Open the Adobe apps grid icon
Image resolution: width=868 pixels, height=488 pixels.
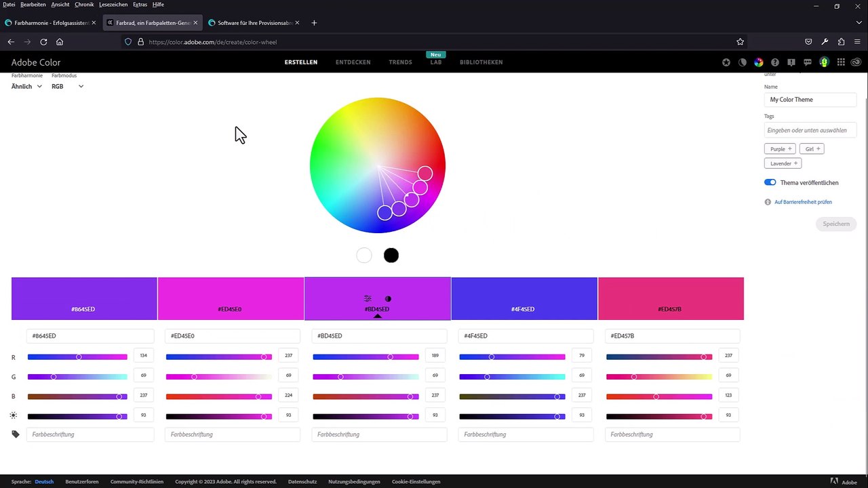(841, 62)
